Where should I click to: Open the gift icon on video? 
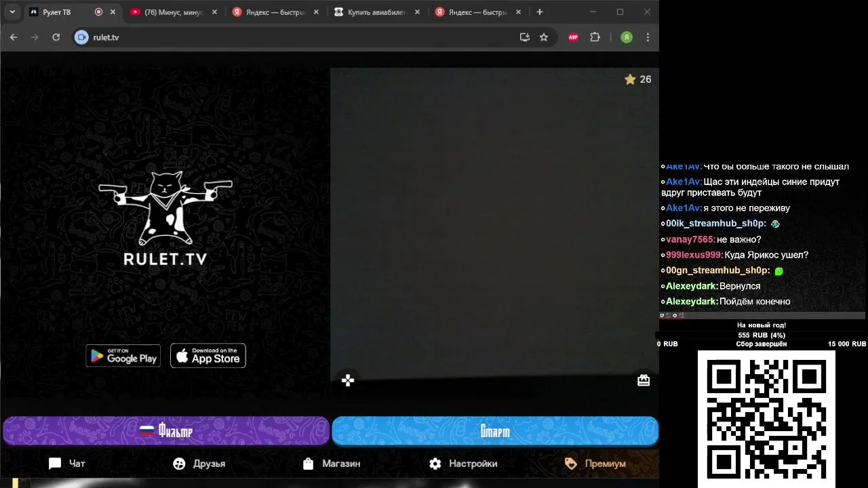coord(644,380)
